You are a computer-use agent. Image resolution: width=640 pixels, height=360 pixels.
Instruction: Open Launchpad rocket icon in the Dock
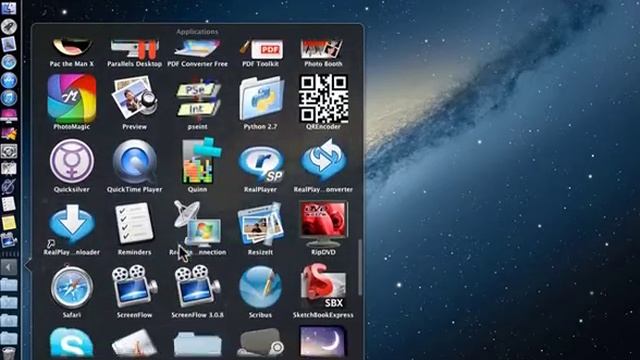pyautogui.click(x=9, y=27)
